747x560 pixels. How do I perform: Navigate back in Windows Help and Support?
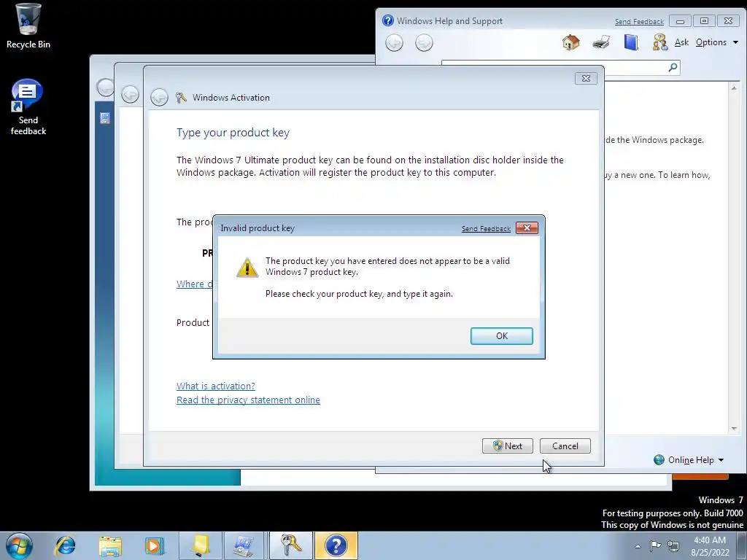(x=394, y=43)
